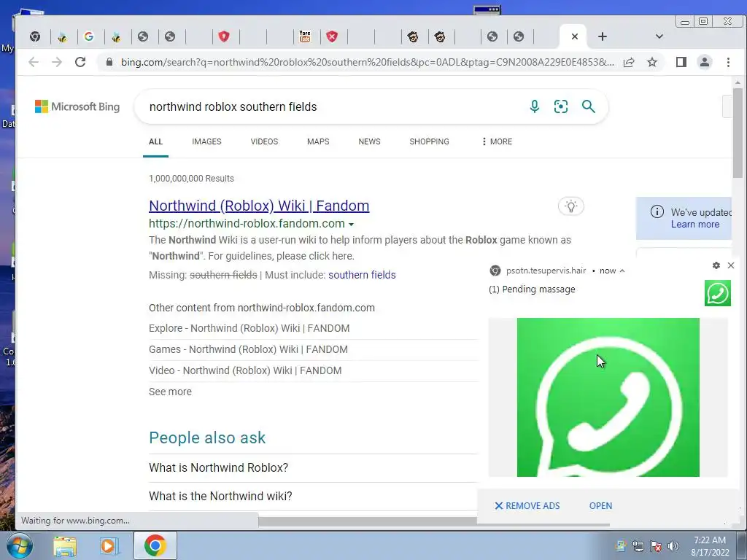Open Video - Northwind Wiki link
The height and width of the screenshot is (560, 747).
(x=245, y=370)
